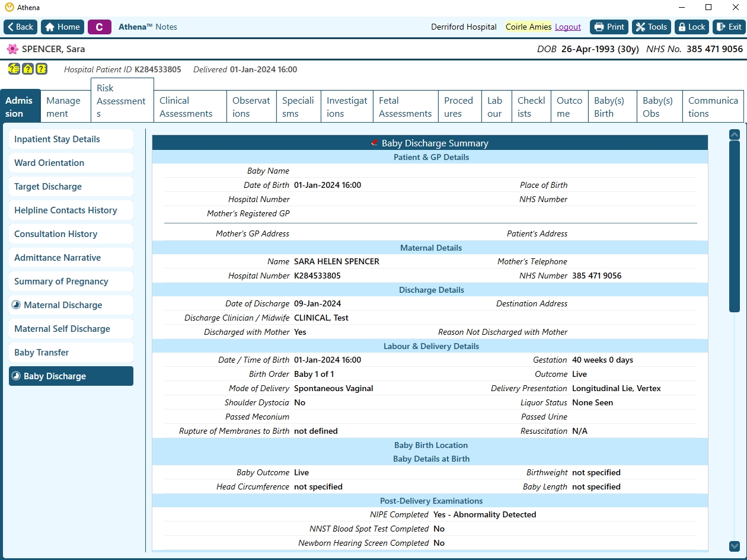Switch to the Observations tab
The height and width of the screenshot is (560, 747).
click(251, 107)
